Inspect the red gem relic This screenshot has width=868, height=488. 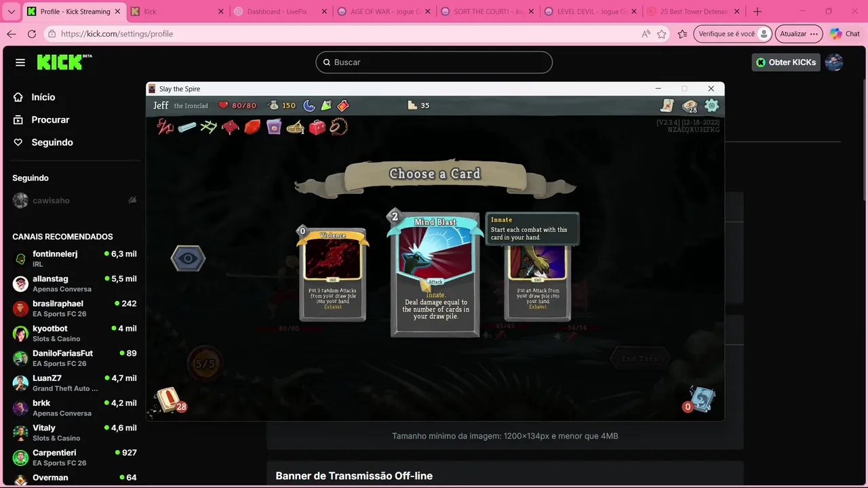click(x=252, y=127)
